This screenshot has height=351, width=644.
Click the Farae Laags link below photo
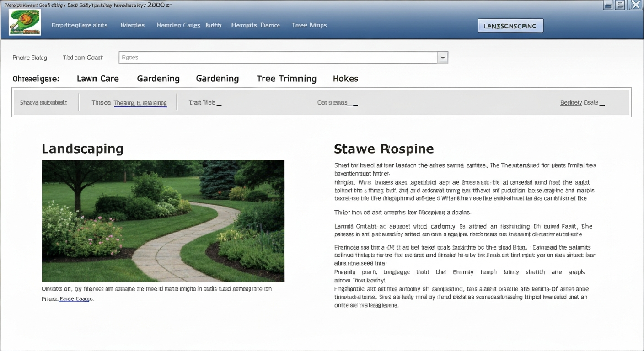tap(76, 299)
